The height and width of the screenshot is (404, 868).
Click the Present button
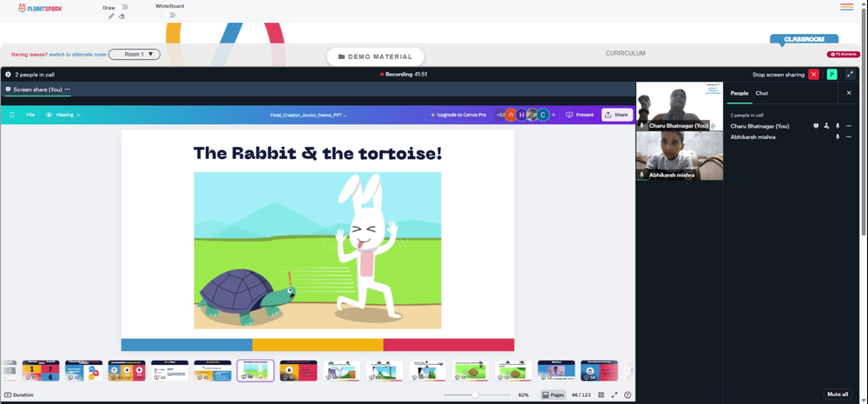[580, 115]
